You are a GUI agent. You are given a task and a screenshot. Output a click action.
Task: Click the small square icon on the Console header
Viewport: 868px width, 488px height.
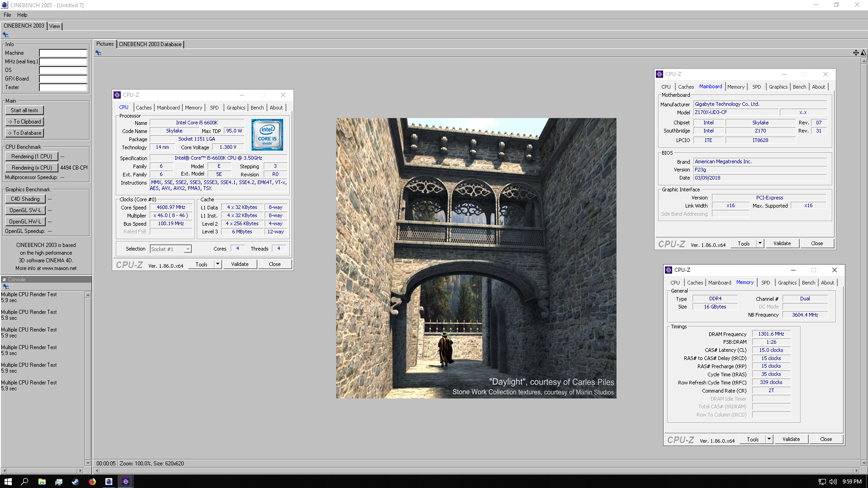pyautogui.click(x=4, y=280)
